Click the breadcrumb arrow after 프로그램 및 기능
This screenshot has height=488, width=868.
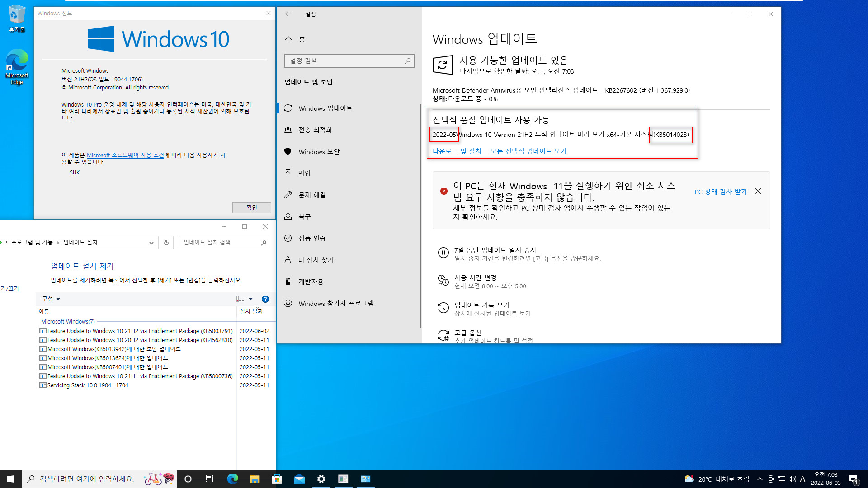tap(58, 243)
